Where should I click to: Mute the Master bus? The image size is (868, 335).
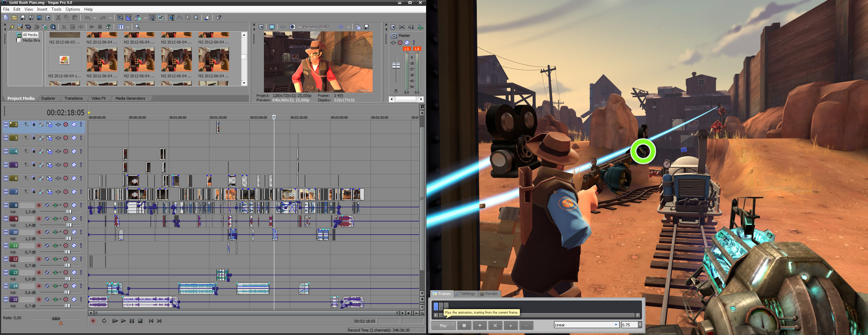pyautogui.click(x=407, y=43)
